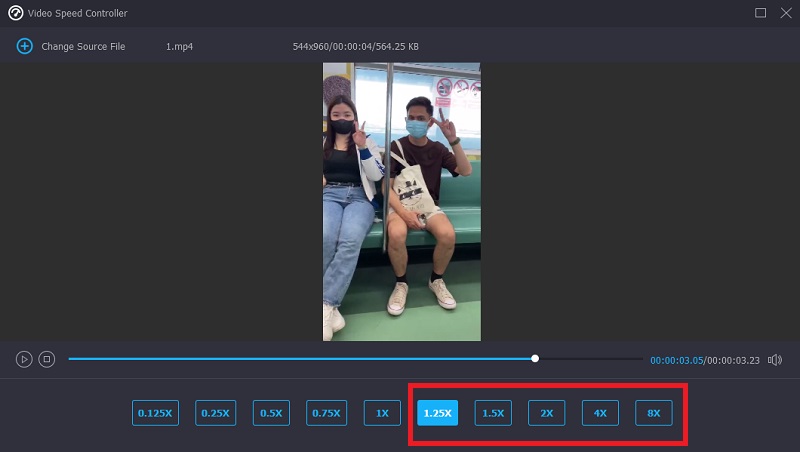Click Change Source File label
Screen dimensions: 800x452
pos(83,46)
